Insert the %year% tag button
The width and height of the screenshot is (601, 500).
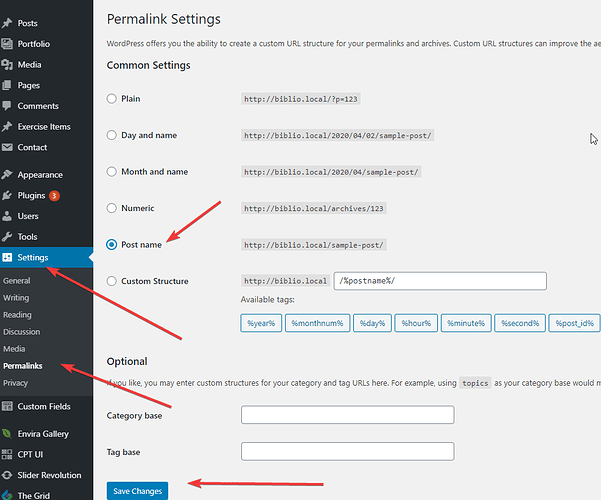261,323
